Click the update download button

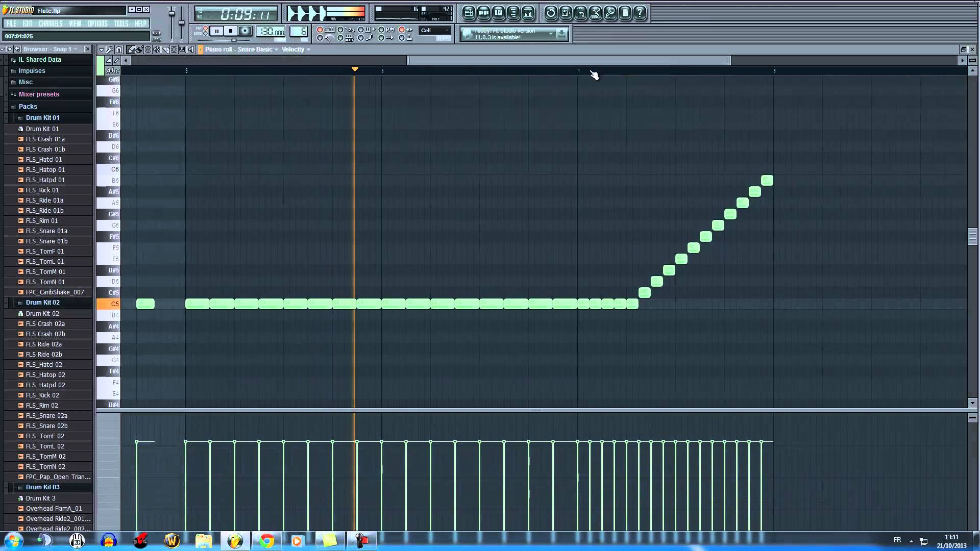pos(561,34)
